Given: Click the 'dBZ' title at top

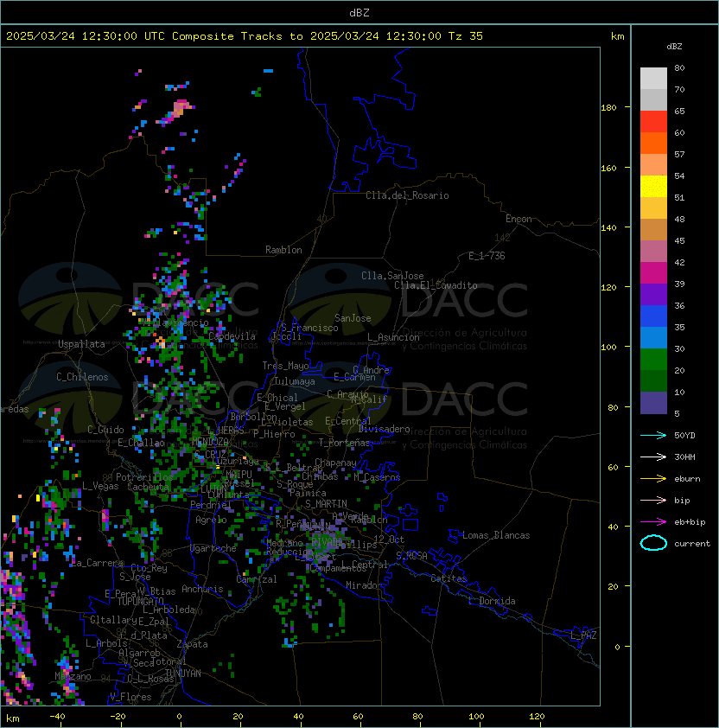Looking at the screenshot, I should point(359,12).
